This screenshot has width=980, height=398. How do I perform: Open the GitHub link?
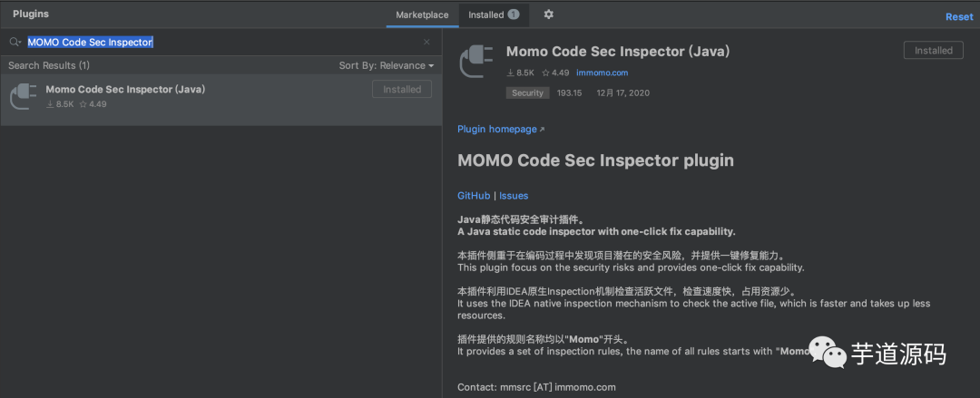coord(474,196)
